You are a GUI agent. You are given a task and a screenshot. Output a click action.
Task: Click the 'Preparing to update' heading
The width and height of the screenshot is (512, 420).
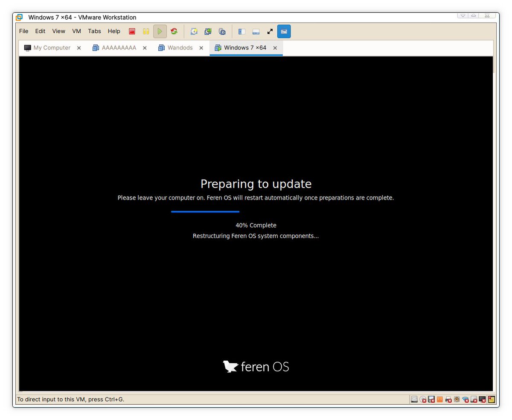[x=256, y=184]
